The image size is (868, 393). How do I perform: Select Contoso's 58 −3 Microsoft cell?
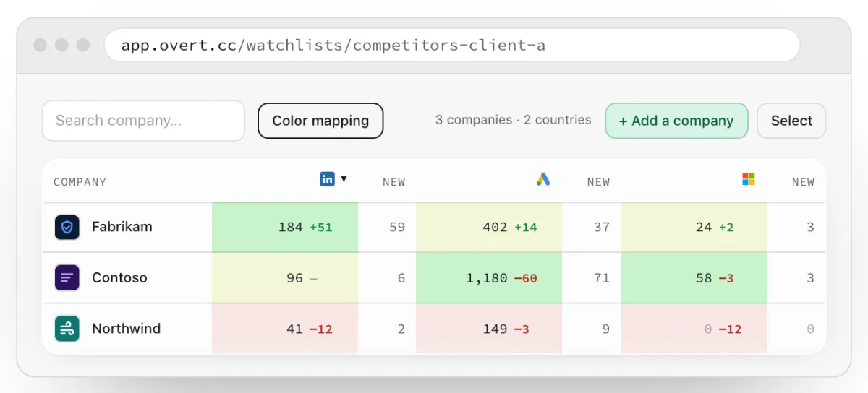click(694, 278)
